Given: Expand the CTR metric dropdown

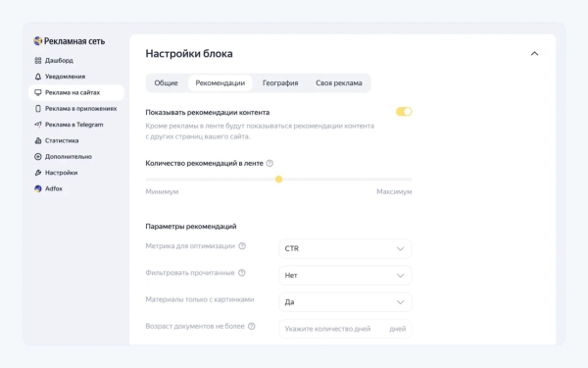Looking at the screenshot, I should click(345, 248).
